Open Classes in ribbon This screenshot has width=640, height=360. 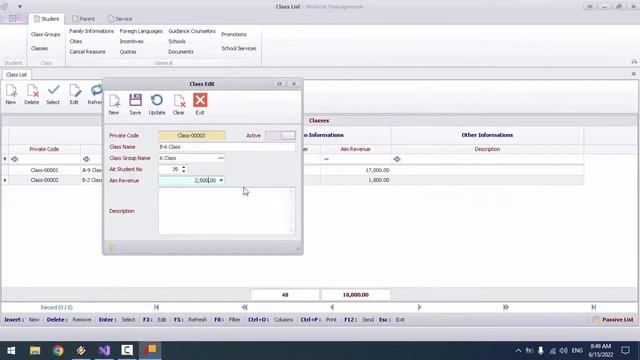[39, 48]
